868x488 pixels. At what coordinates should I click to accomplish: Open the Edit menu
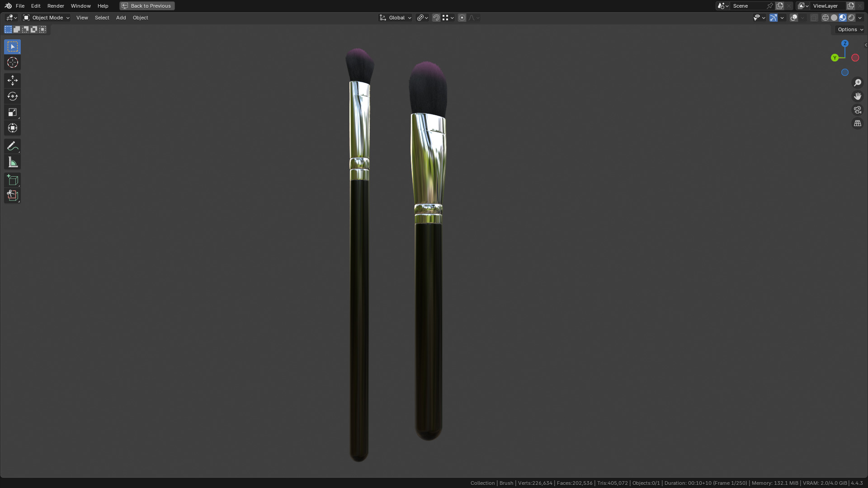[x=36, y=6]
